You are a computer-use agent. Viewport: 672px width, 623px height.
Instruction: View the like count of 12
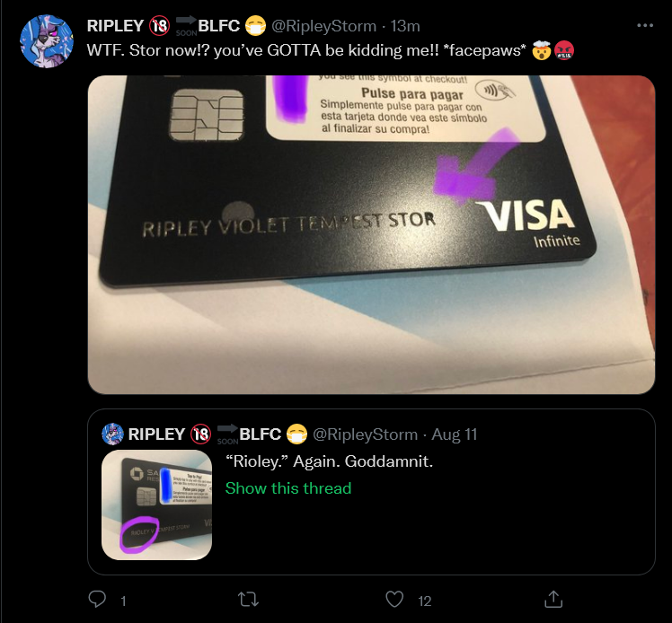coord(425,601)
